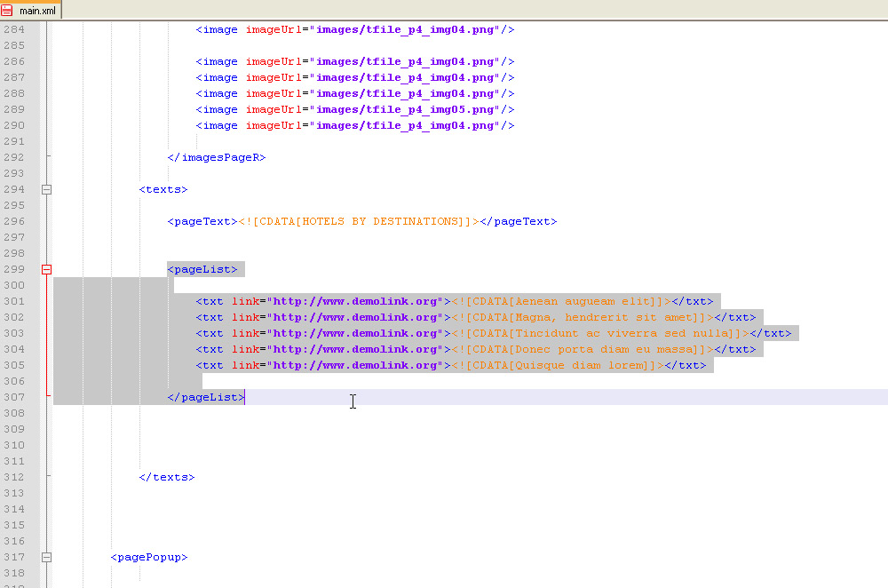The width and height of the screenshot is (888, 588).
Task: Switch to the main.xml tab
Action: coord(36,10)
